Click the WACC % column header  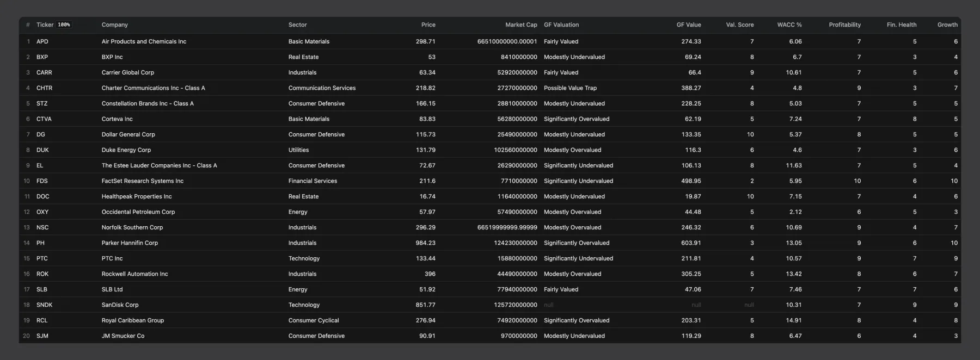click(x=789, y=25)
